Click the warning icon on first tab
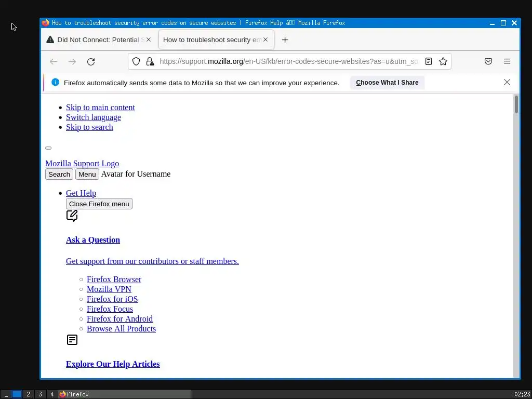The image size is (532, 399). click(x=50, y=39)
